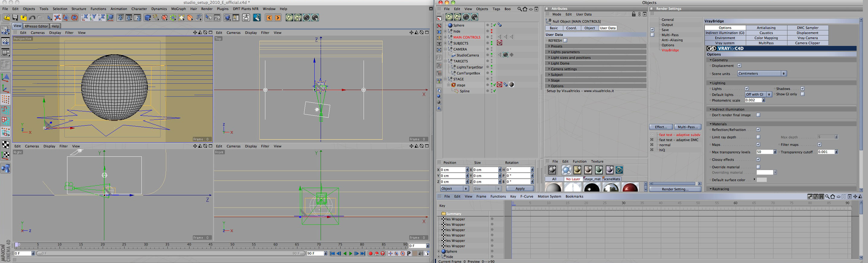Image resolution: width=868 pixels, height=263 pixels.
Task: Lock the X axis in the toolbar
Action: tap(84, 18)
